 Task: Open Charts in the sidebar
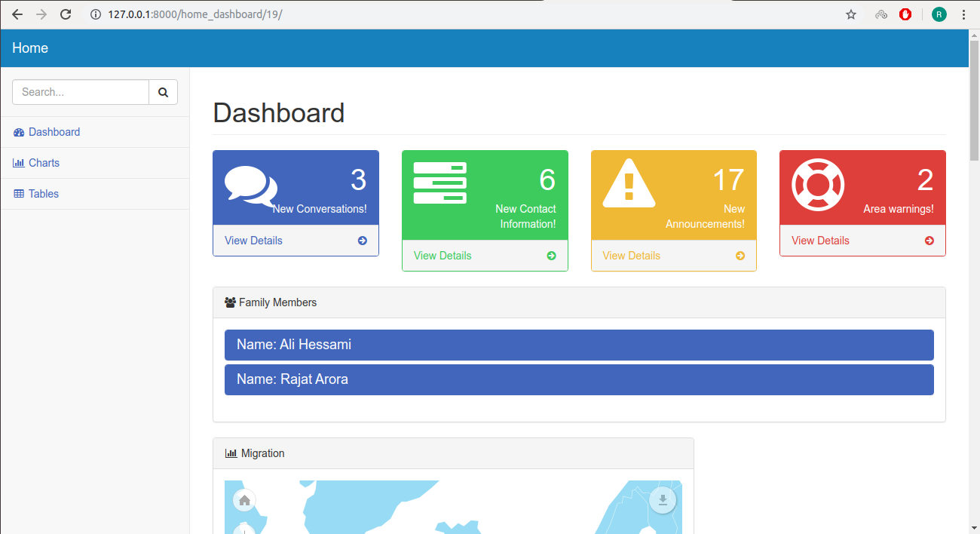[x=94, y=163]
